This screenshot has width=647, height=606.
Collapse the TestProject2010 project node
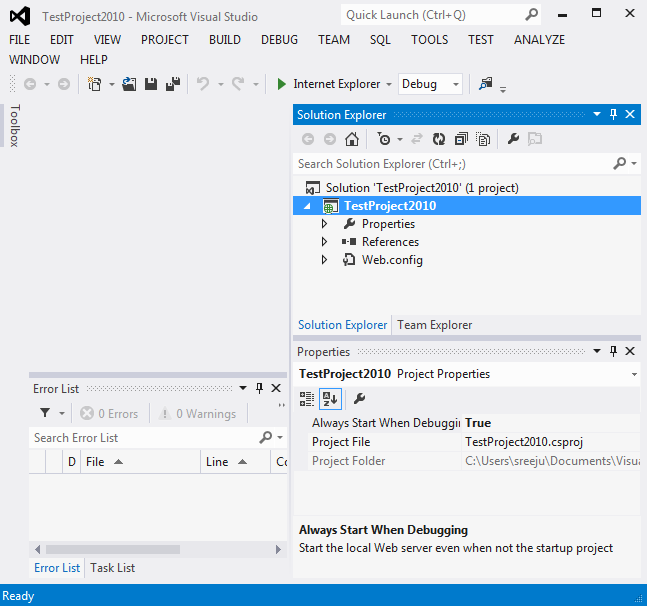click(x=307, y=206)
